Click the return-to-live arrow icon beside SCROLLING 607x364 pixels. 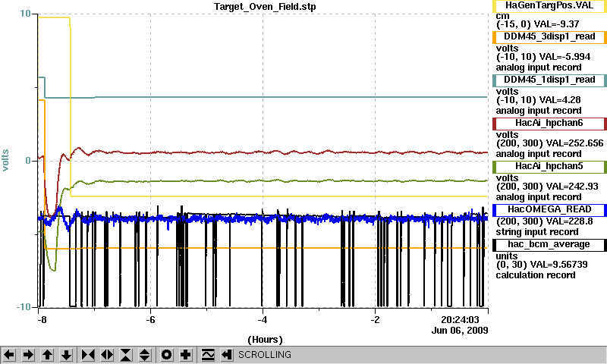point(227,355)
